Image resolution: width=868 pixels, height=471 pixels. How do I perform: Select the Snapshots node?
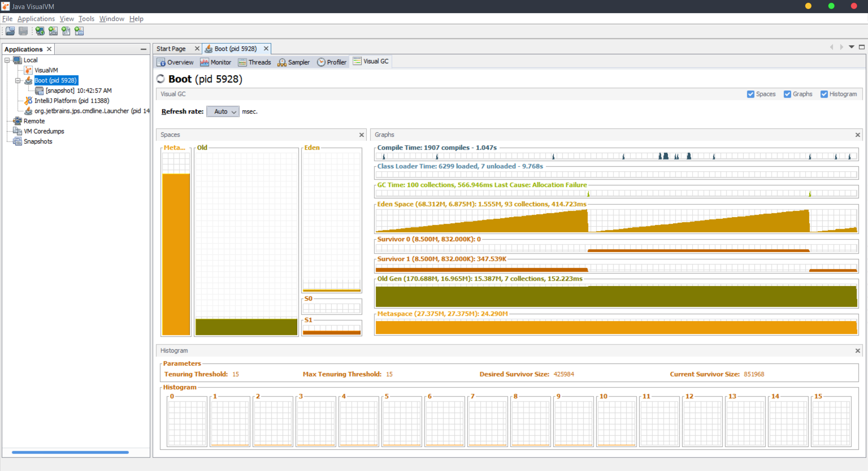point(38,141)
